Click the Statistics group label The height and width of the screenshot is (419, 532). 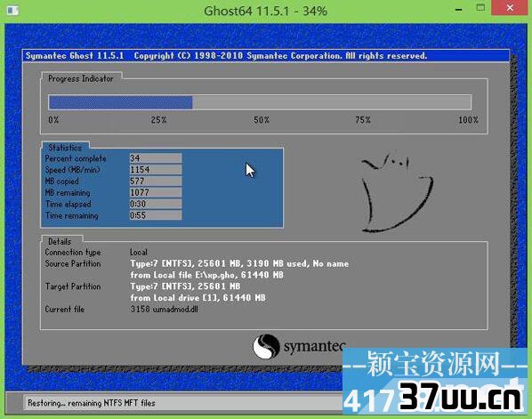65,148
